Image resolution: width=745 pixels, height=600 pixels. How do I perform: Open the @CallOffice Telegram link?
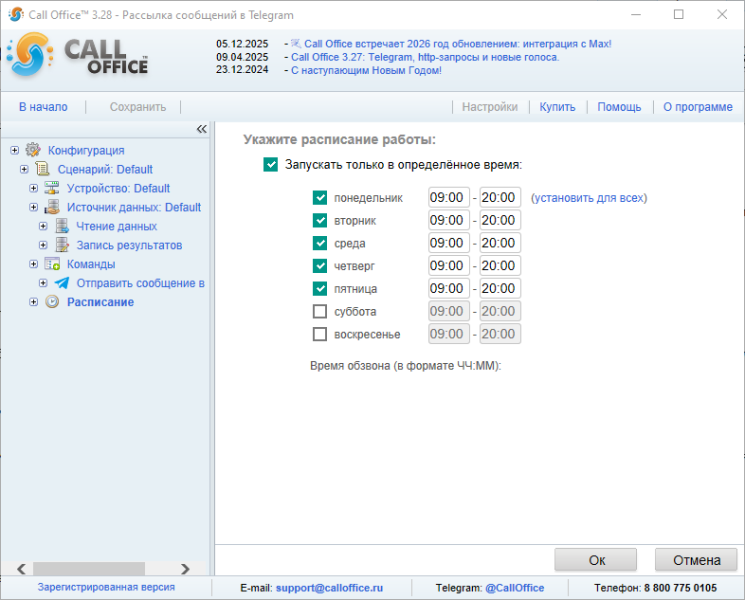click(515, 588)
